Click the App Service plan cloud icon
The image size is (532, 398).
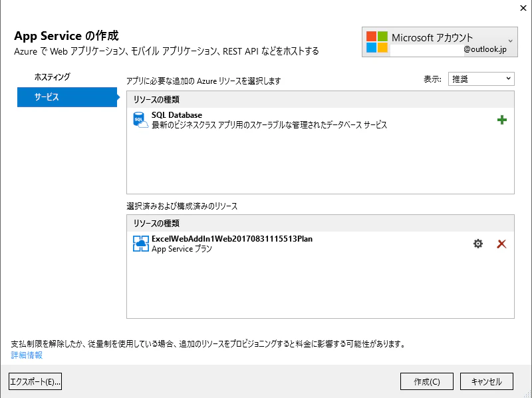click(140, 244)
